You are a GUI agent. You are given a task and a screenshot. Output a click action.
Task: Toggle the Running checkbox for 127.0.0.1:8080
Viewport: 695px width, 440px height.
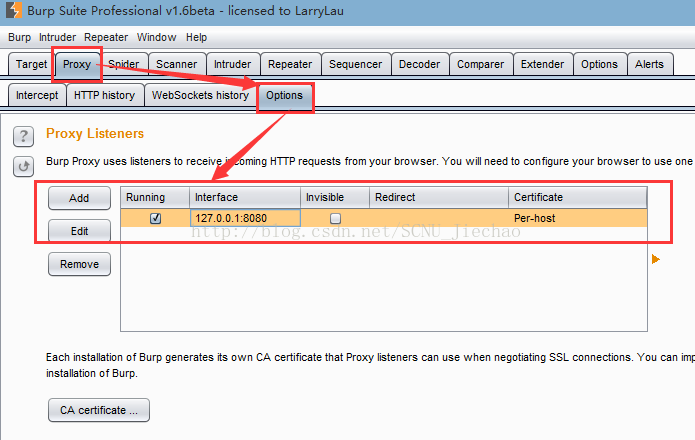155,218
